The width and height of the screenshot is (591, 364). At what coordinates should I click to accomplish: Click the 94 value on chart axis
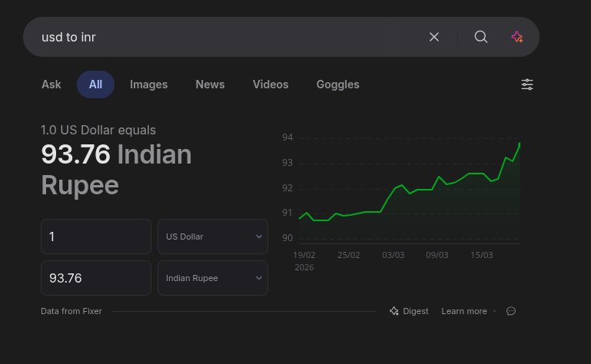[287, 137]
